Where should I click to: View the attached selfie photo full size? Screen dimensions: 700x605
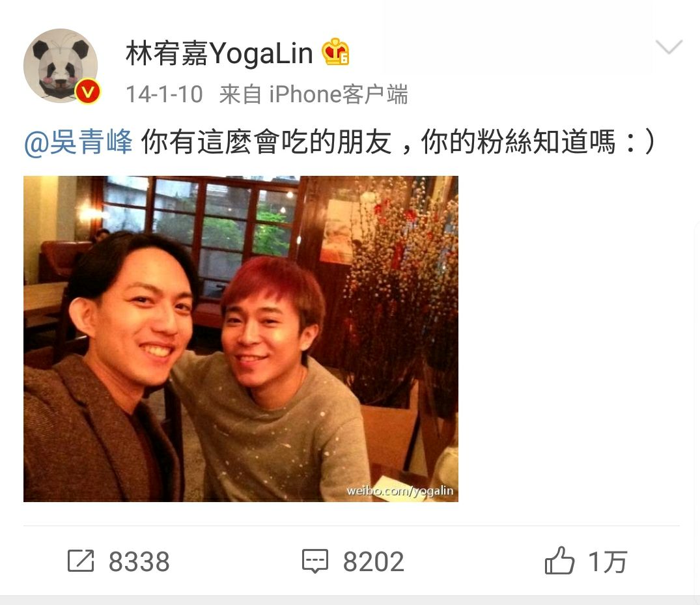(x=241, y=339)
